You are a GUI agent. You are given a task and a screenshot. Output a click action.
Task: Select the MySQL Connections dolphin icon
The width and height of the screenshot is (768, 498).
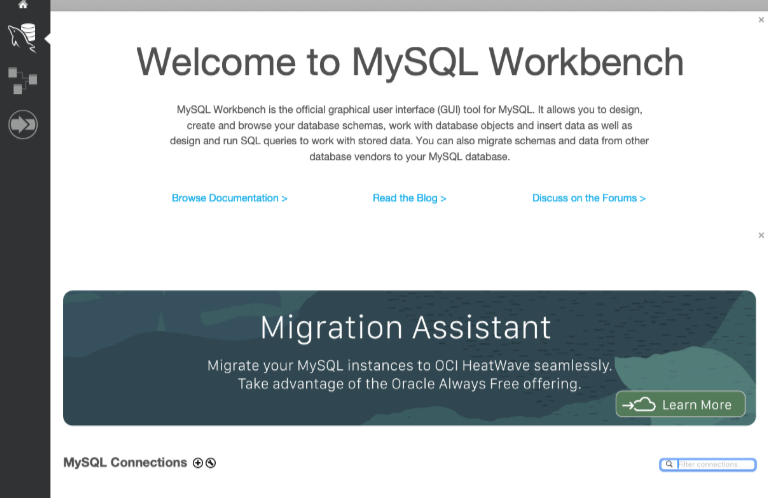click(x=23, y=39)
